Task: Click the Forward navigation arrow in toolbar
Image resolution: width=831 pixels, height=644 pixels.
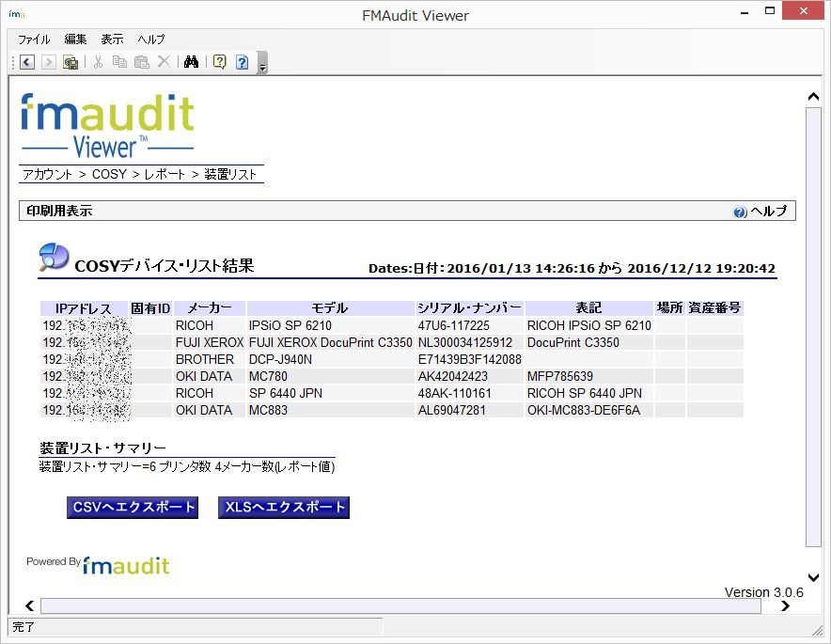Action: 48,63
